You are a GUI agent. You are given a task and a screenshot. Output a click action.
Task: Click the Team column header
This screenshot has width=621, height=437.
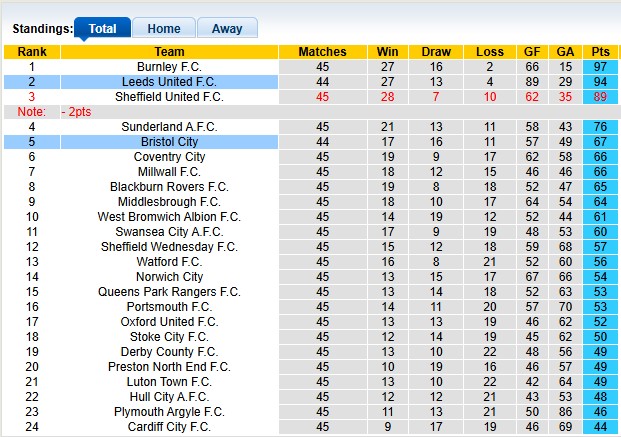(169, 52)
